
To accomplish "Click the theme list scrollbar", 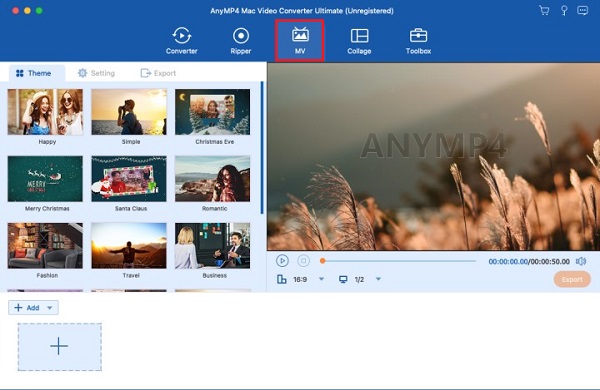I will tap(262, 148).
